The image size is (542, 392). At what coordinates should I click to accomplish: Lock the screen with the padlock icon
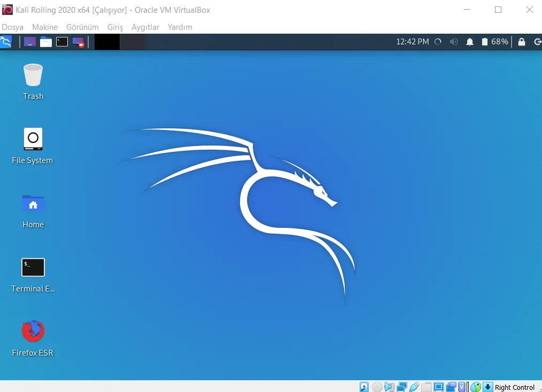tap(522, 42)
